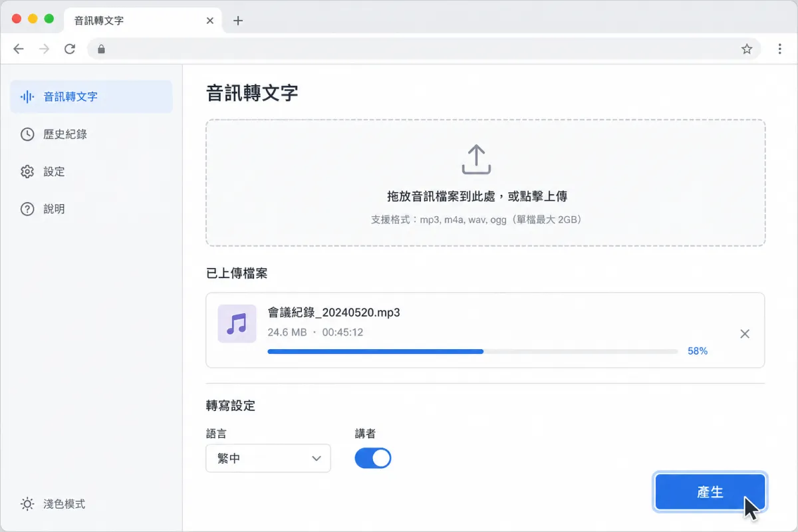Toggle the 講者 switch off
Viewport: 798px width, 532px height.
pyautogui.click(x=373, y=458)
